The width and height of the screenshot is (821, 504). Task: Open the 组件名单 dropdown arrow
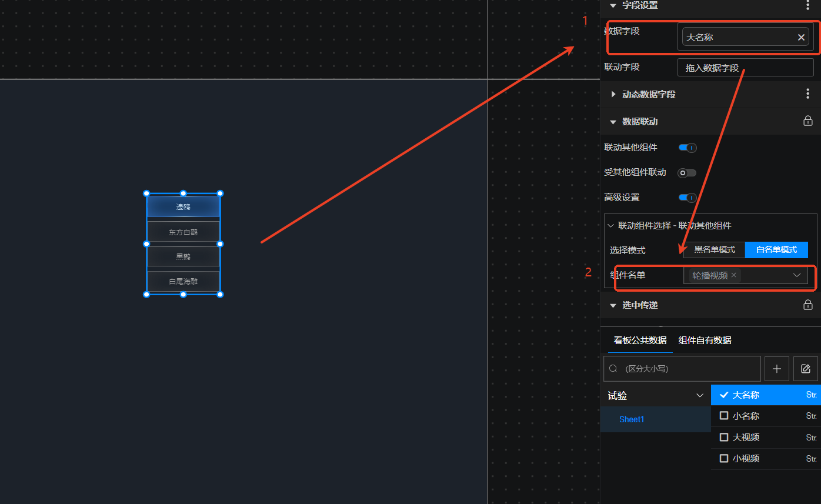point(797,275)
